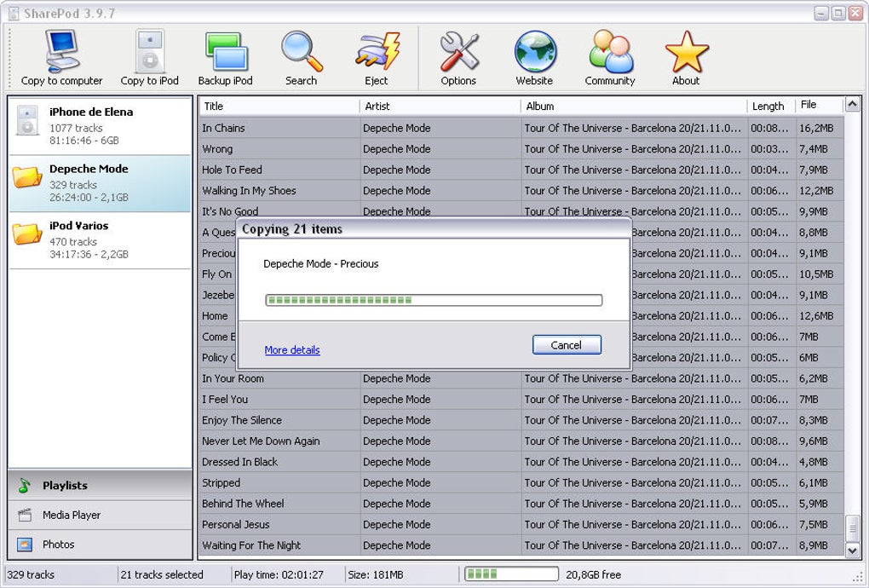This screenshot has height=588, width=869.
Task: Select the track Waiting For The Night
Action: pyautogui.click(x=521, y=545)
